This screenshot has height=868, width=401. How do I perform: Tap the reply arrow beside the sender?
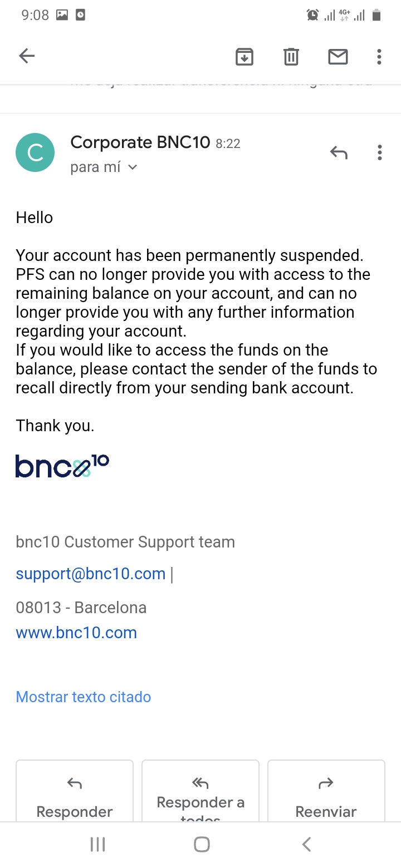pos(339,152)
